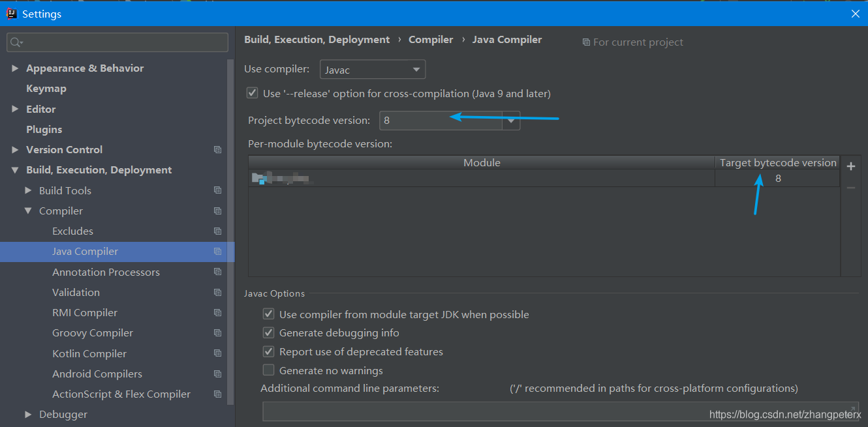868x427 pixels.
Task: Open ActionScript & Flex Compiler settings
Action: [x=121, y=394]
